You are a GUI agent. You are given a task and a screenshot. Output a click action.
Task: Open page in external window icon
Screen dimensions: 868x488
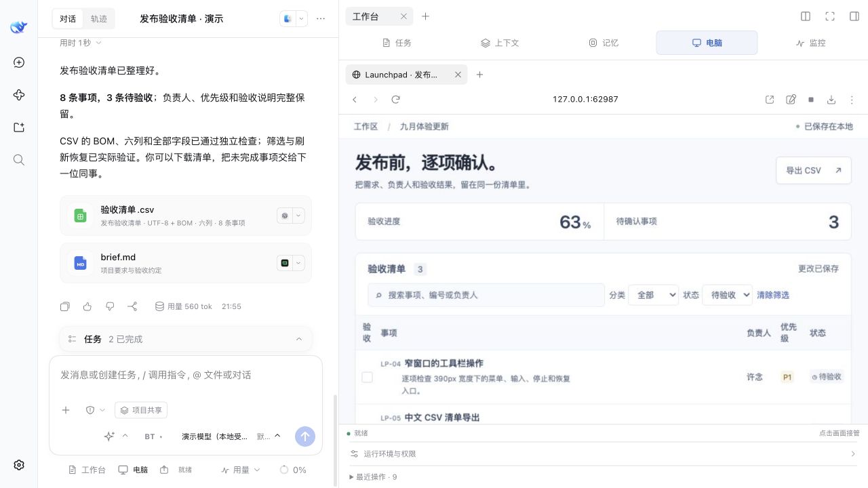click(x=770, y=100)
